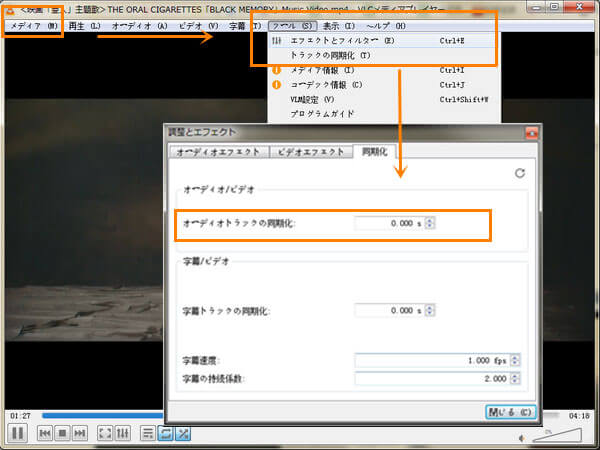Open the 表示 (I) menu
The image size is (600, 450).
[x=339, y=26]
